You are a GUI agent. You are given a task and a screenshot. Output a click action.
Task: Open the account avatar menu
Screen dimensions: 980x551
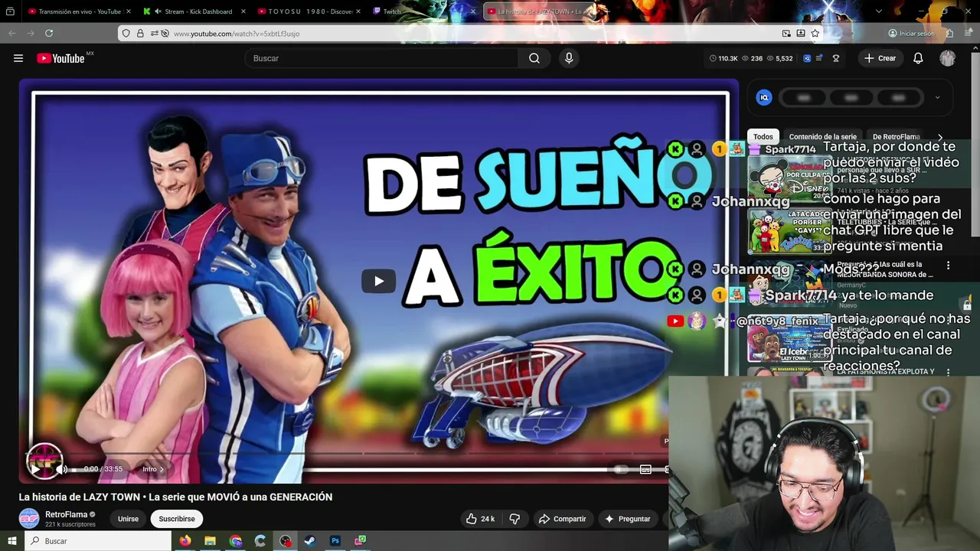tap(948, 58)
